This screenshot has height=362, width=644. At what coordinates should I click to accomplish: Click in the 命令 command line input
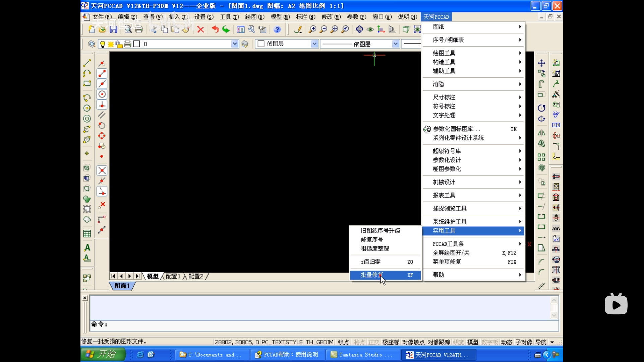tap(324, 324)
